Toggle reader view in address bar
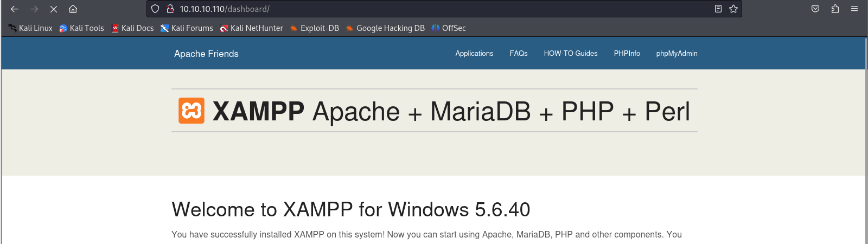Viewport: 868px width, 244px height. [718, 9]
